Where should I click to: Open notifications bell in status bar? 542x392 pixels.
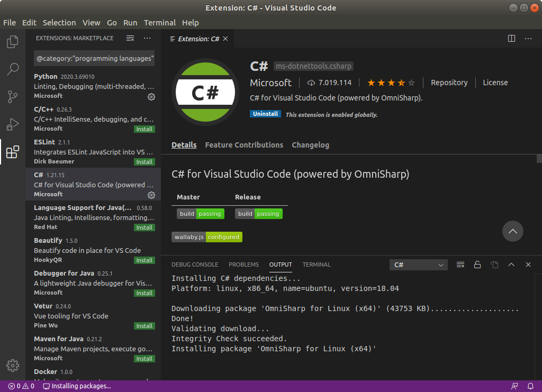coord(530,386)
